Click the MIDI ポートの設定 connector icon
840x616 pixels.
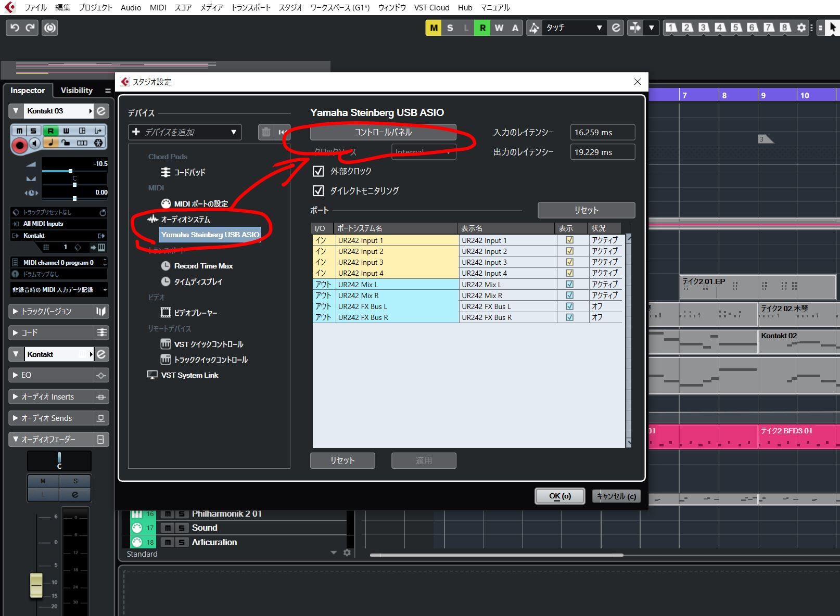coord(166,203)
